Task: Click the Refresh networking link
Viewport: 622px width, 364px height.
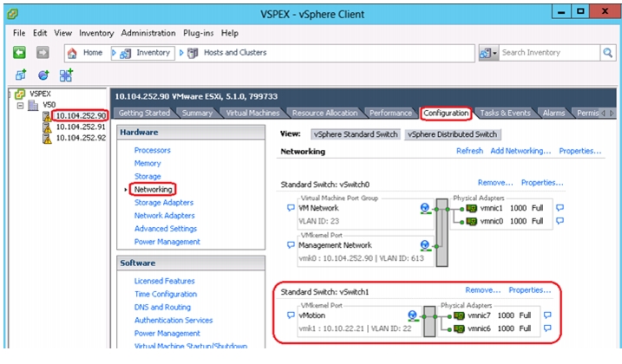Action: pos(469,151)
